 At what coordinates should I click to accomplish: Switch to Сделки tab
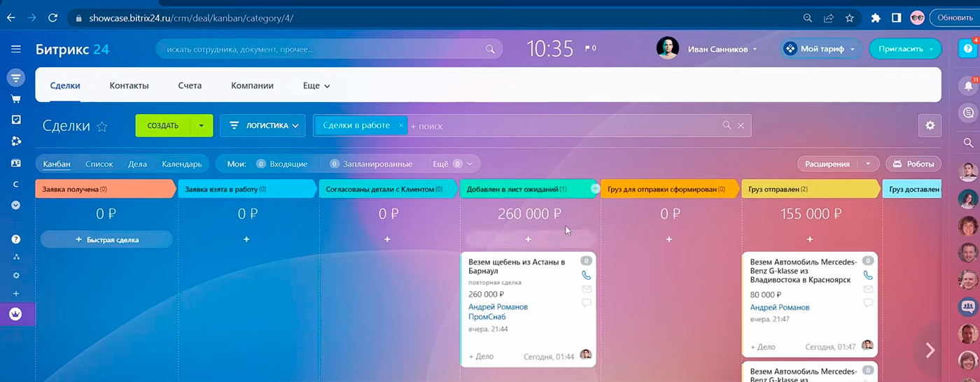[x=65, y=86]
